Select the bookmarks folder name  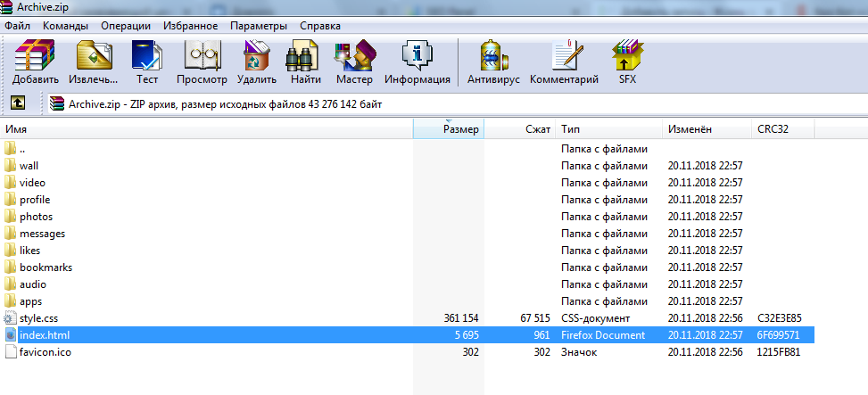46,267
